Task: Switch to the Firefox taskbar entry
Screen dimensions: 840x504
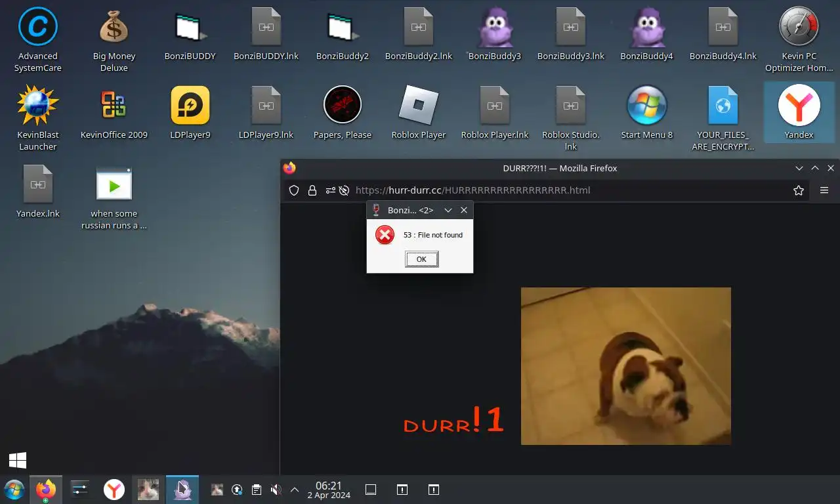Action: [46, 490]
